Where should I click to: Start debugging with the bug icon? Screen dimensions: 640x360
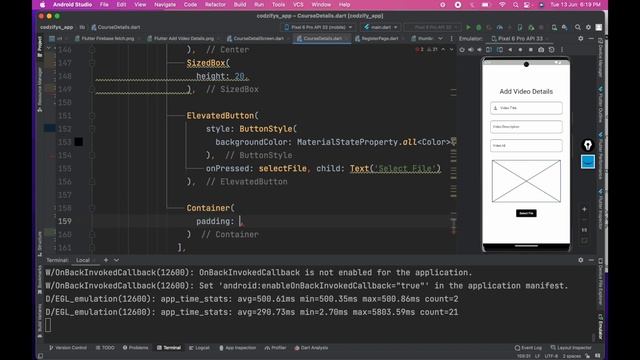tap(479, 27)
